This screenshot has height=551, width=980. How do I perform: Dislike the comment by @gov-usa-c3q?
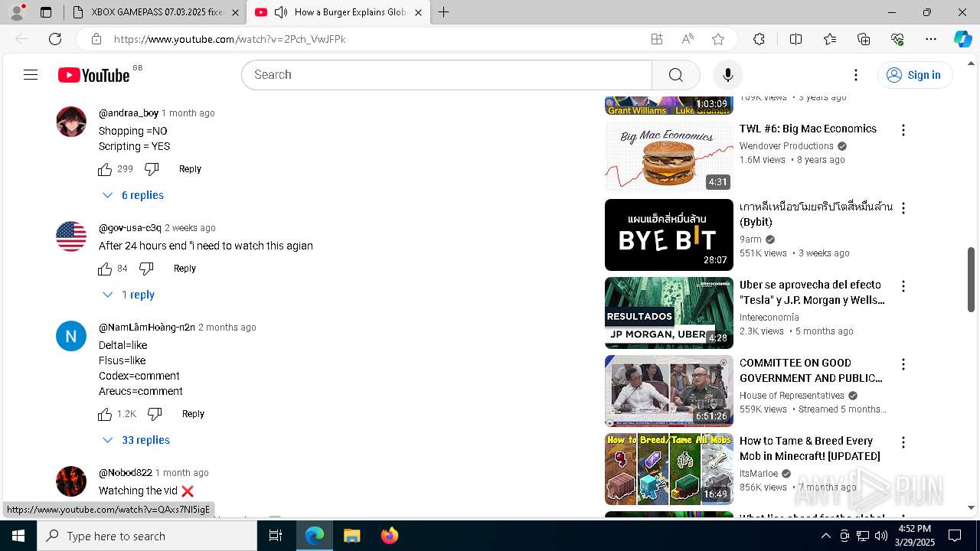(x=146, y=269)
